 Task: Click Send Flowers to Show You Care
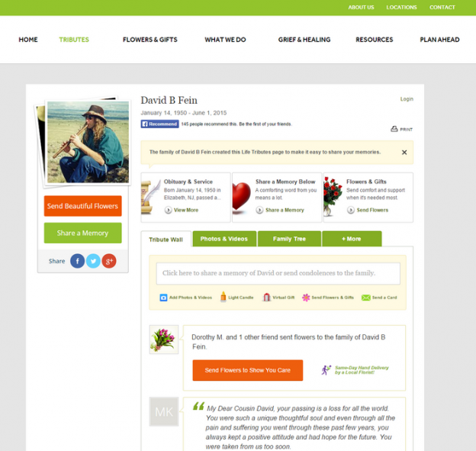pyautogui.click(x=248, y=370)
